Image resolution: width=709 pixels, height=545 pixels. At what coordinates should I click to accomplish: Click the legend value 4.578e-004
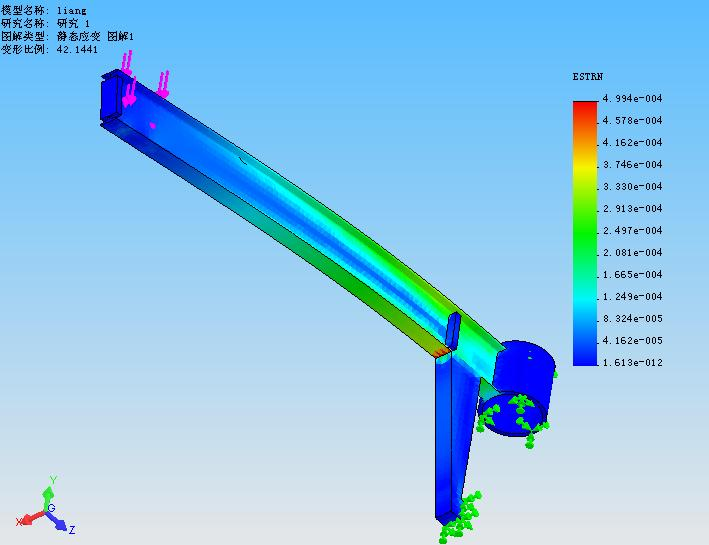(x=632, y=121)
